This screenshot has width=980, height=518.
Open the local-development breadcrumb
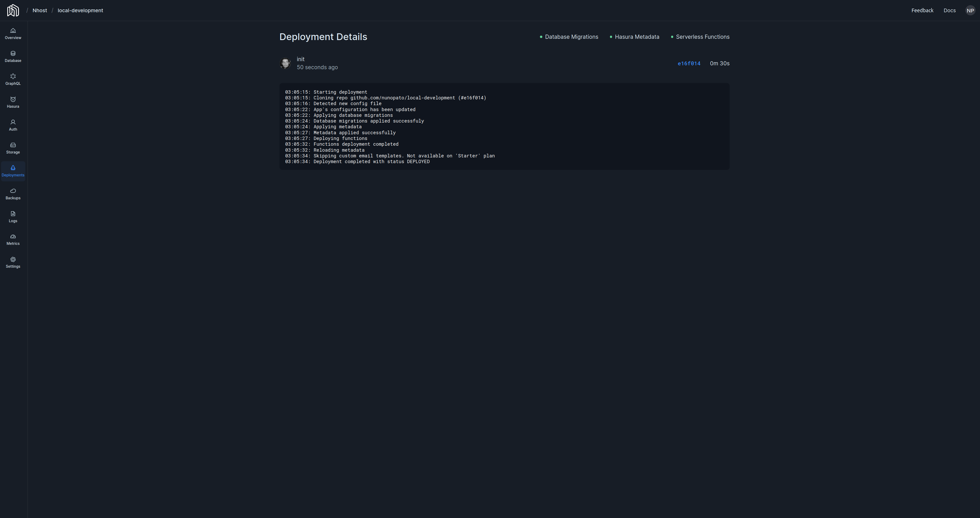click(80, 10)
